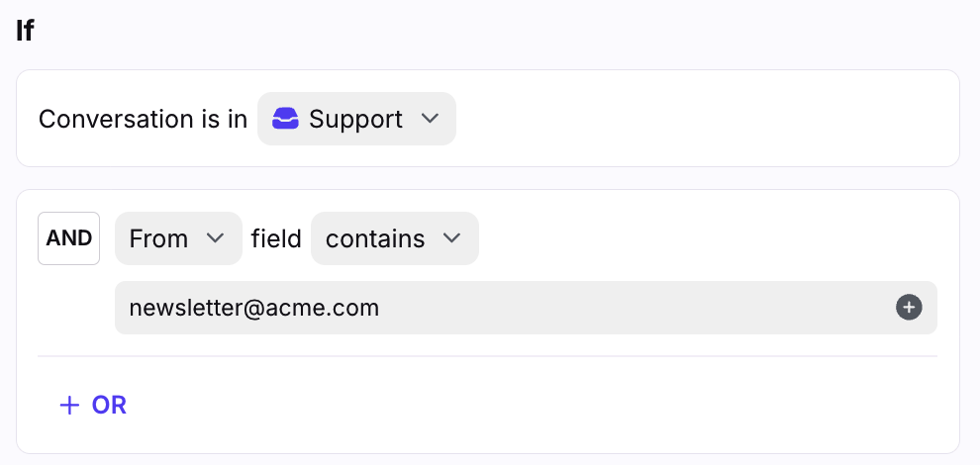
Task: Toggle the AND operator button
Action: [69, 238]
